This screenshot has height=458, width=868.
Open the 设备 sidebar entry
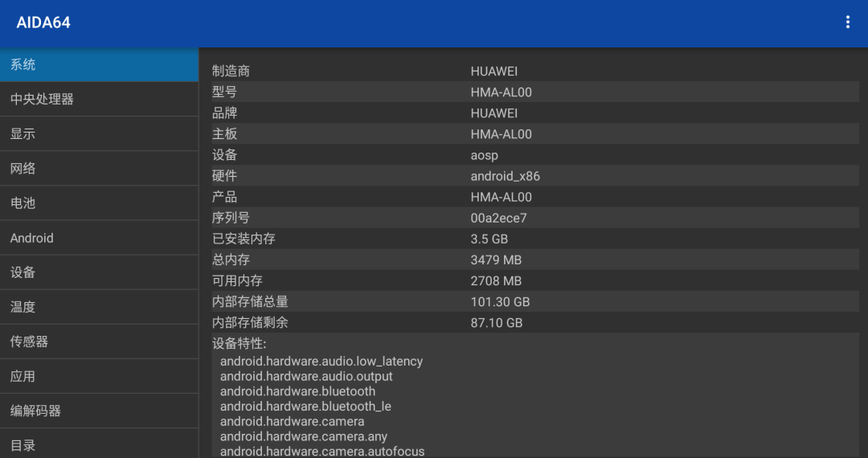click(x=99, y=272)
